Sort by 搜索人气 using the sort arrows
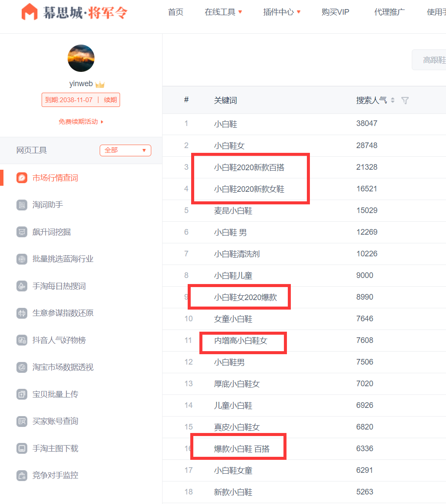The image size is (446, 504). point(393,100)
